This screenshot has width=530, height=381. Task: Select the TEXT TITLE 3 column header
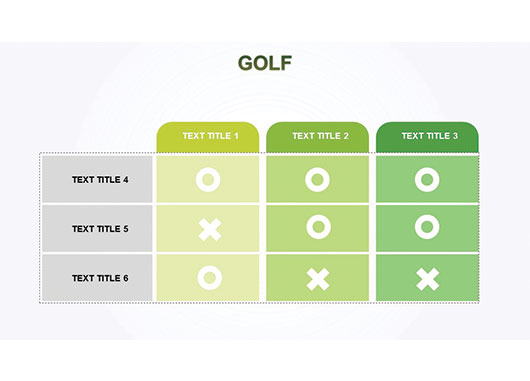(x=430, y=136)
